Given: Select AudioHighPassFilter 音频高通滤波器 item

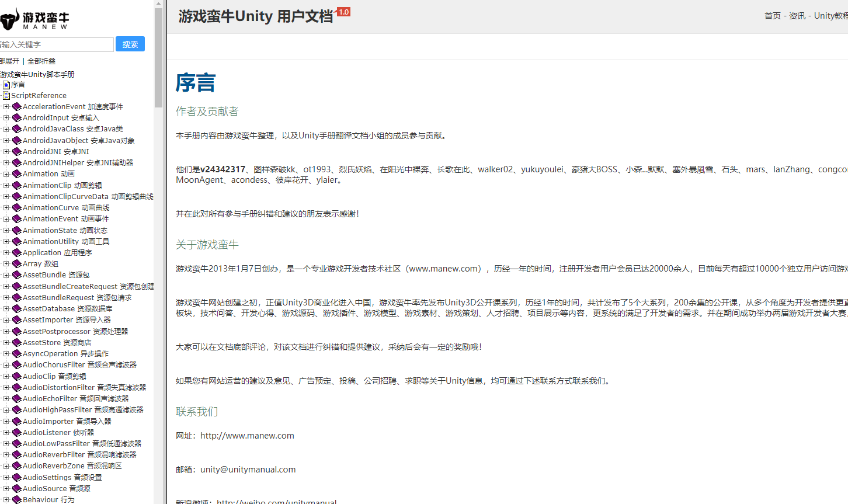Looking at the screenshot, I should pos(83,410).
